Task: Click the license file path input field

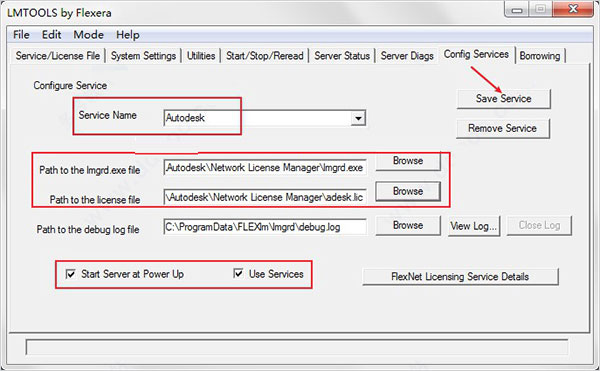Action: [x=265, y=197]
